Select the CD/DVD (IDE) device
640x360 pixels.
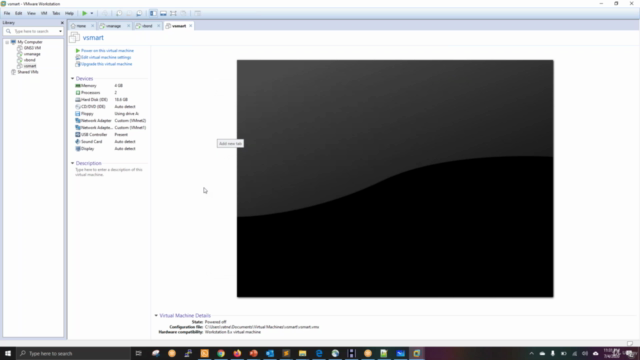point(110,107)
